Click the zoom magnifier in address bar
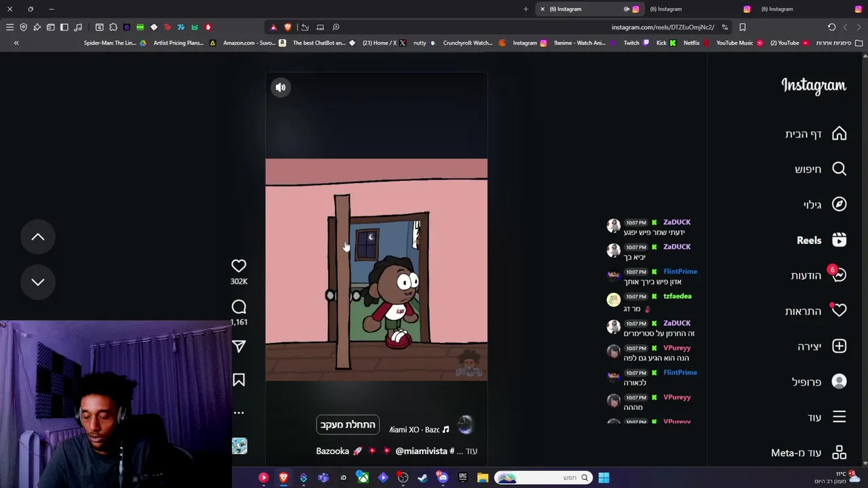This screenshot has height=488, width=868. click(x=336, y=27)
